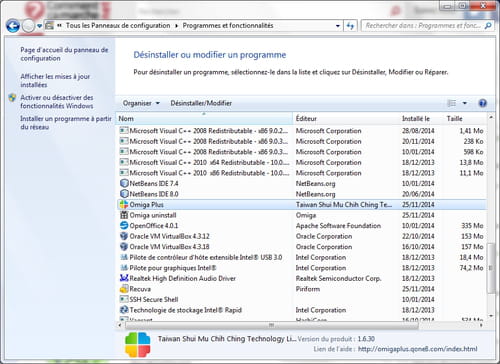This screenshot has height=364, width=500.
Task: Click the horizontal scroll left arrow
Action: tap(120, 325)
